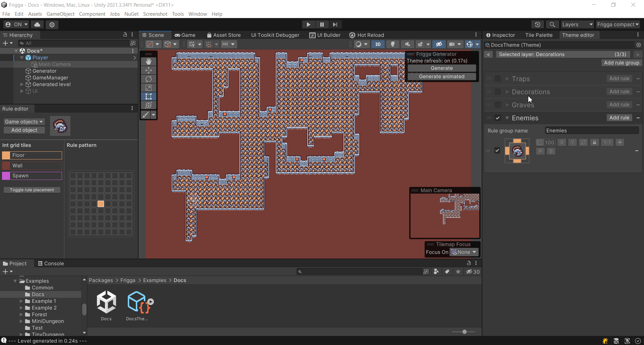Viewport: 644px width, 345px height.
Task: Click the rule rotation icon button
Action: [583, 142]
